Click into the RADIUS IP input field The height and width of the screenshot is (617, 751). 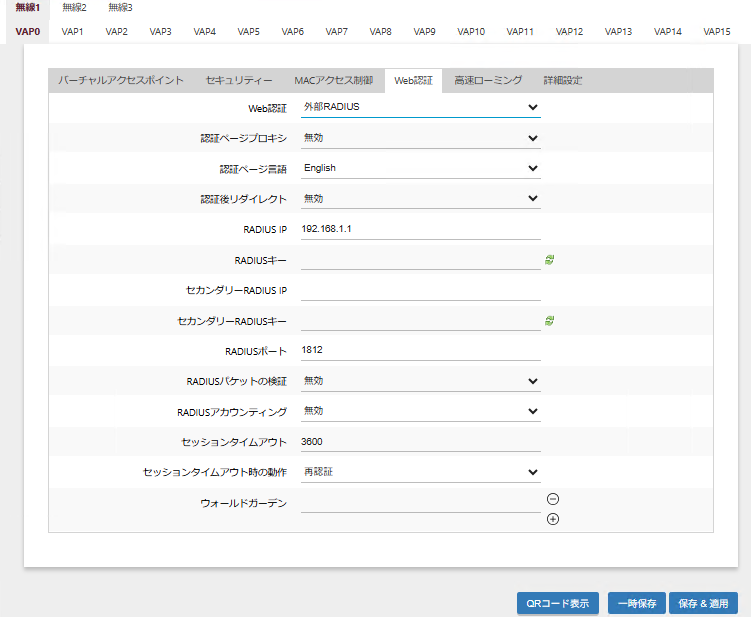click(x=420, y=229)
